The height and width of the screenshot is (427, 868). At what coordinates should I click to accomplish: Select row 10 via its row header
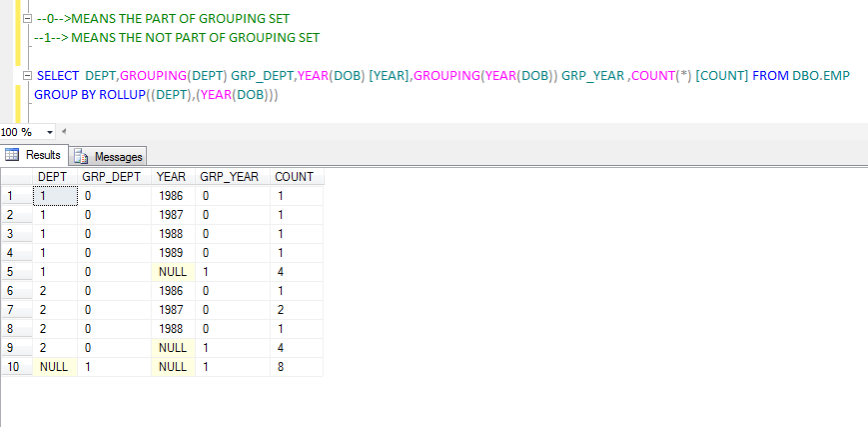(16, 367)
